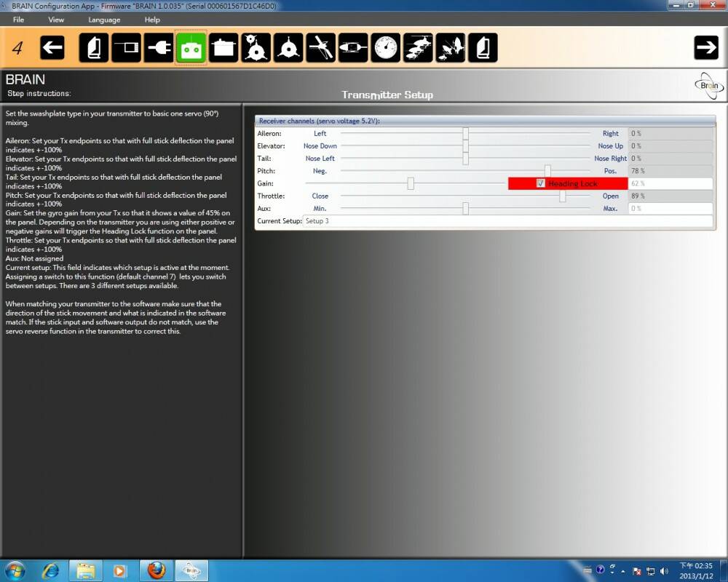
Task: Click the Throttle slider handle
Action: point(562,196)
